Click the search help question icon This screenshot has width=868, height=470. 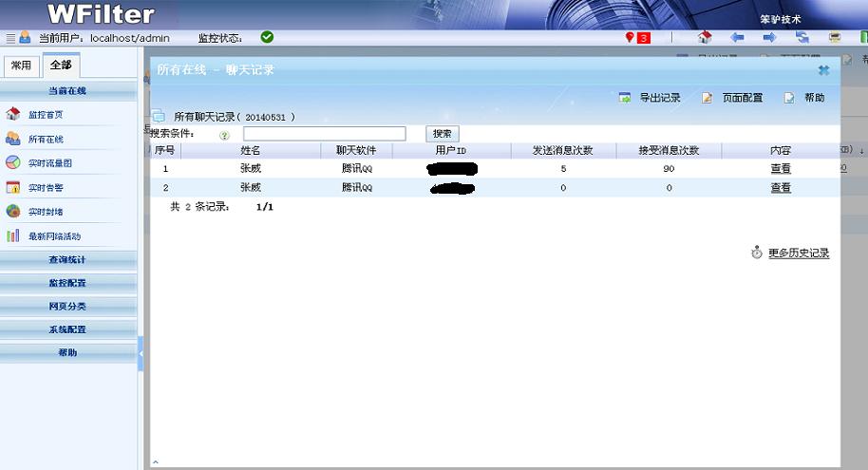pos(225,135)
